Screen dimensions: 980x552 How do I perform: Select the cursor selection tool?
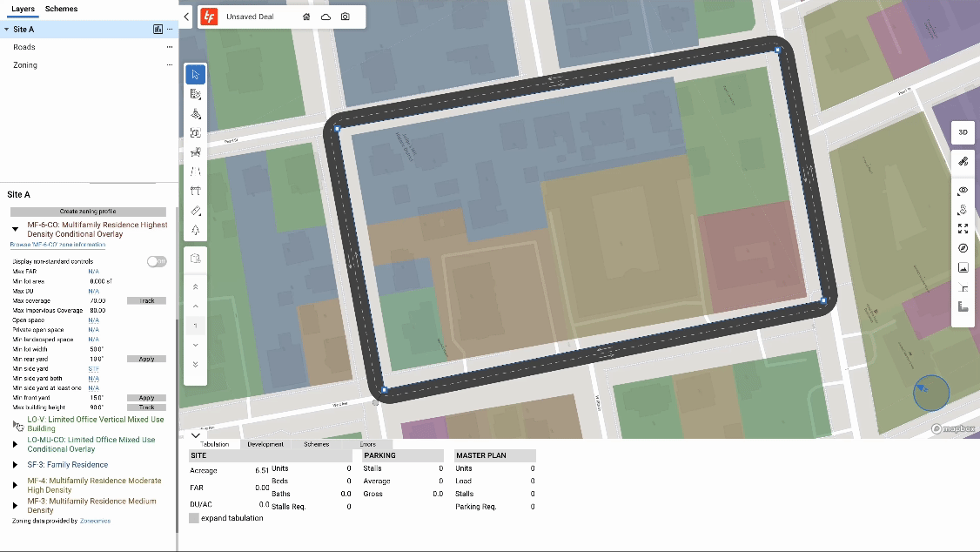(195, 74)
